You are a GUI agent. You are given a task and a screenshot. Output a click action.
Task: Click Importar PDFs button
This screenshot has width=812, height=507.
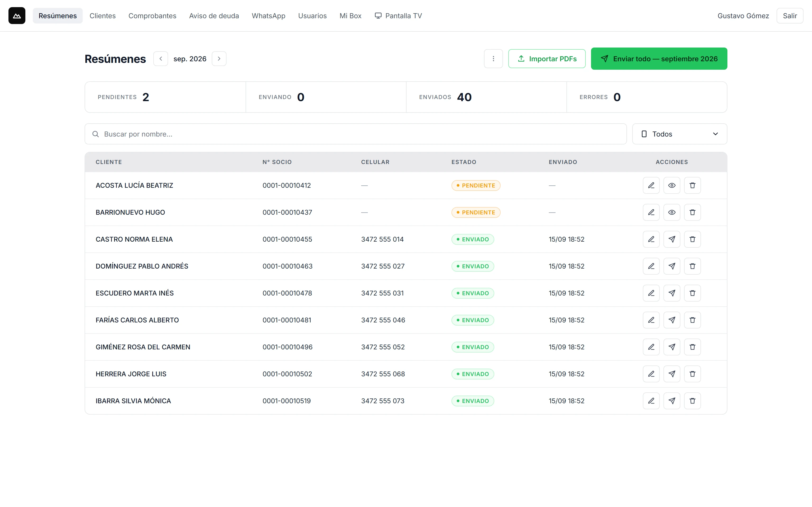[547, 59]
